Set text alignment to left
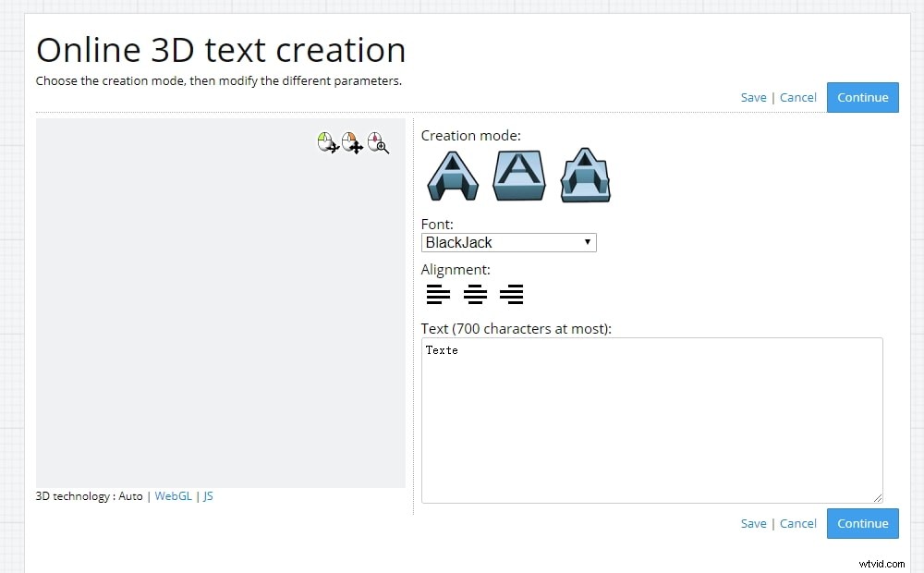The image size is (924, 573). pos(438,294)
